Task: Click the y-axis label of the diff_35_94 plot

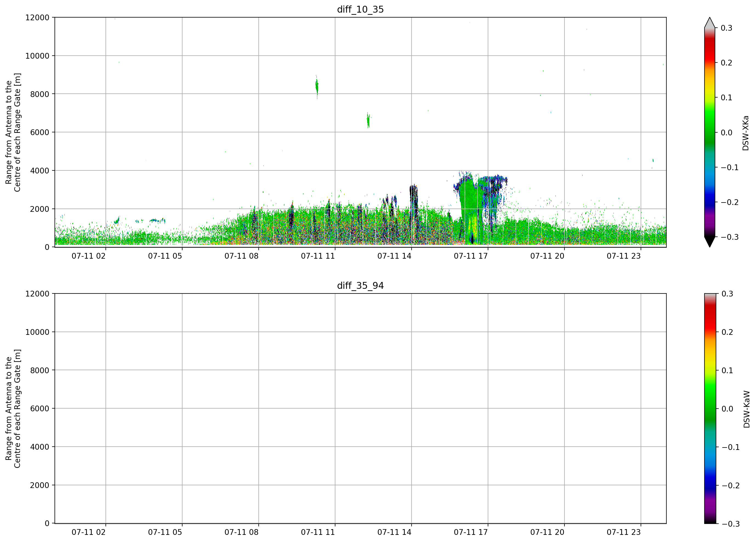Action: [13, 409]
